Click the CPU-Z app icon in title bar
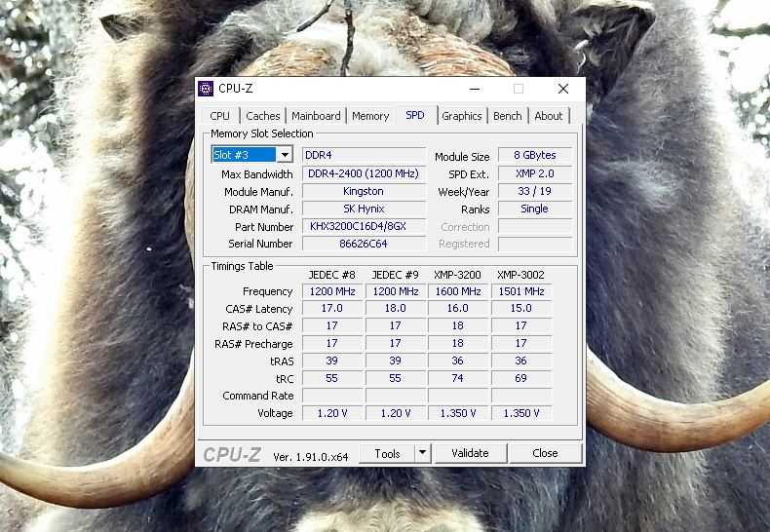Screen dimensions: 770x532 tap(206, 89)
